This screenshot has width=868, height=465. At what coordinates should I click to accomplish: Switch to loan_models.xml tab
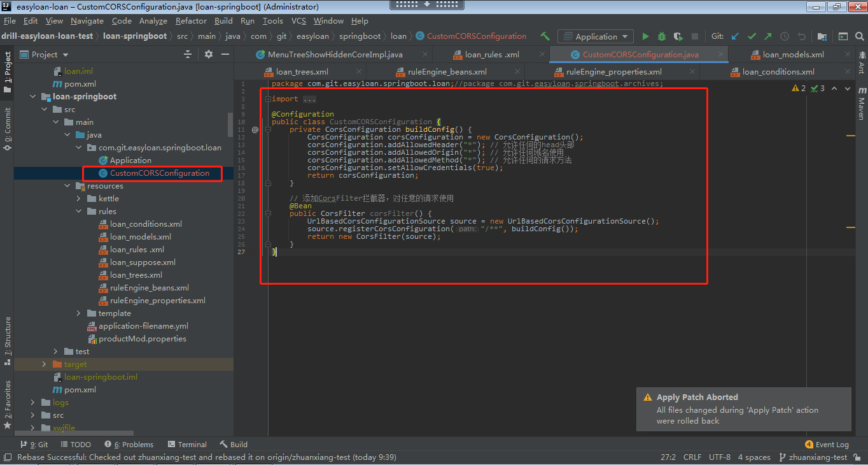pyautogui.click(x=793, y=55)
